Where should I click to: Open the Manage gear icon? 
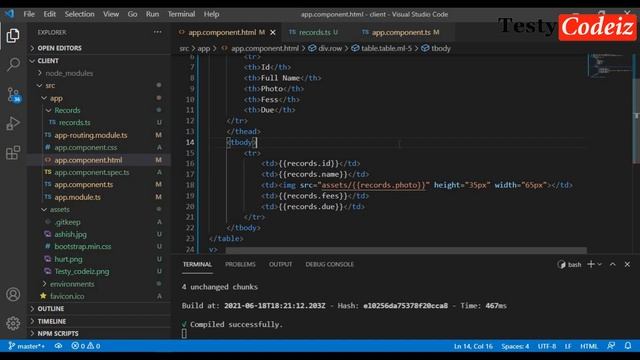13,323
